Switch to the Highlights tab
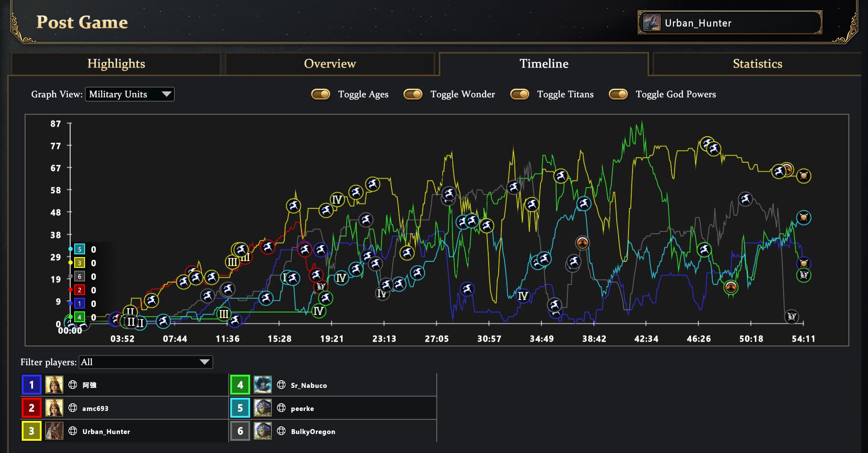The height and width of the screenshot is (453, 868). (x=116, y=64)
